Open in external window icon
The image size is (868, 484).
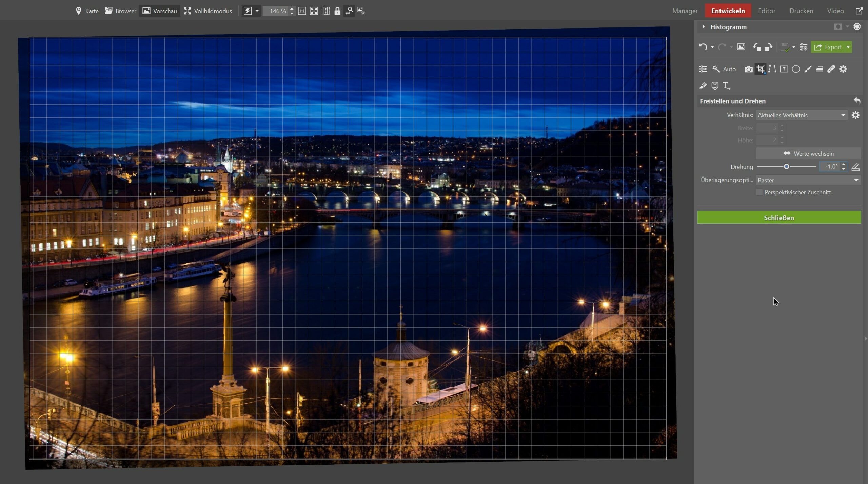[x=859, y=11]
